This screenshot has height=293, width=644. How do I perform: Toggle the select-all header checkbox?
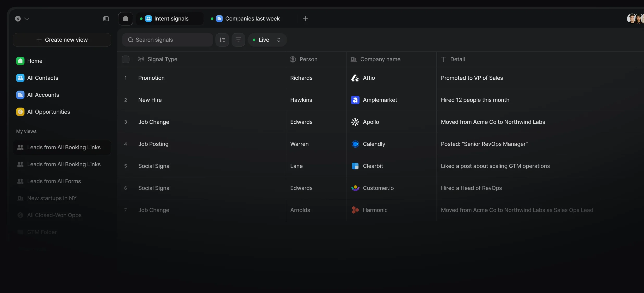126,59
